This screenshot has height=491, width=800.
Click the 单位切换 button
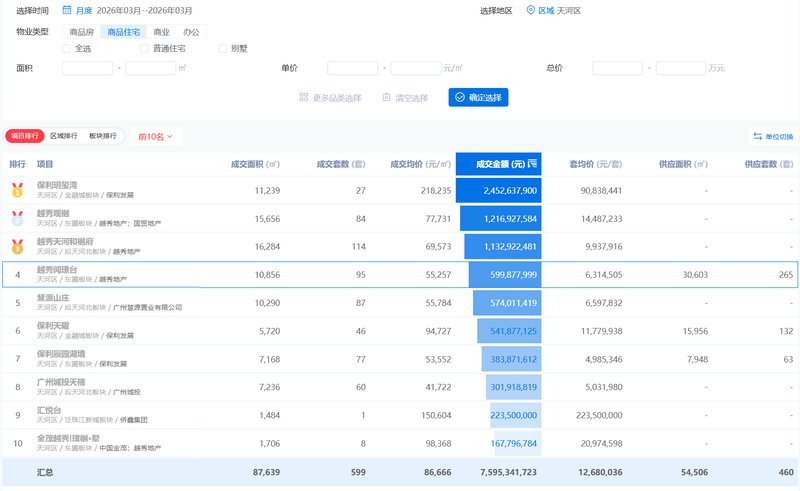pos(773,136)
